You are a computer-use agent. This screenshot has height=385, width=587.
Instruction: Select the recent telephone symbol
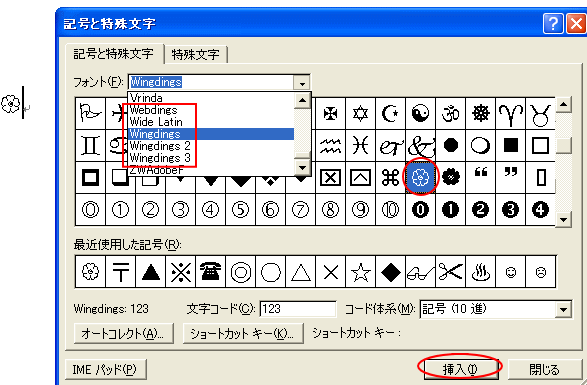click(x=210, y=272)
